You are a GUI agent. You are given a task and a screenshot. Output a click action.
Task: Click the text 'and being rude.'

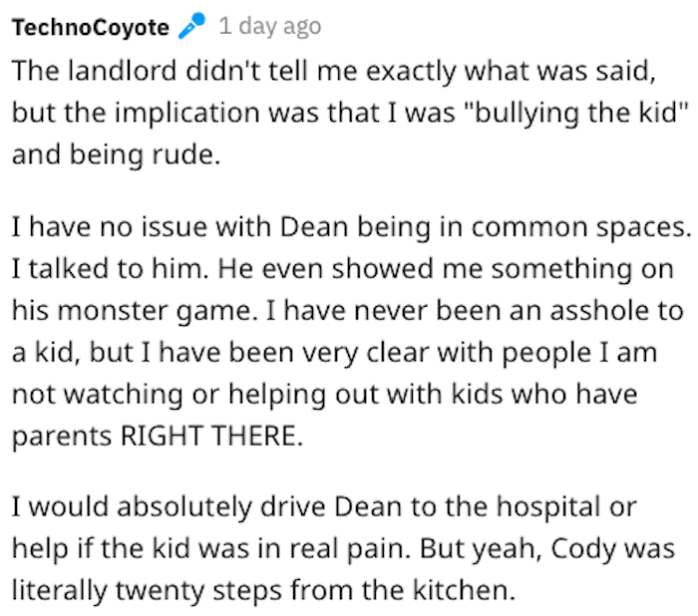(x=117, y=154)
